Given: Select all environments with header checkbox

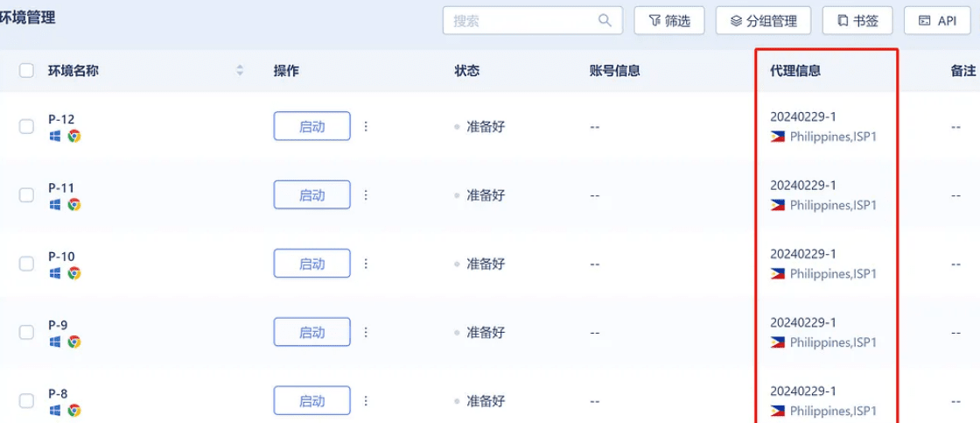Looking at the screenshot, I should coord(26,70).
